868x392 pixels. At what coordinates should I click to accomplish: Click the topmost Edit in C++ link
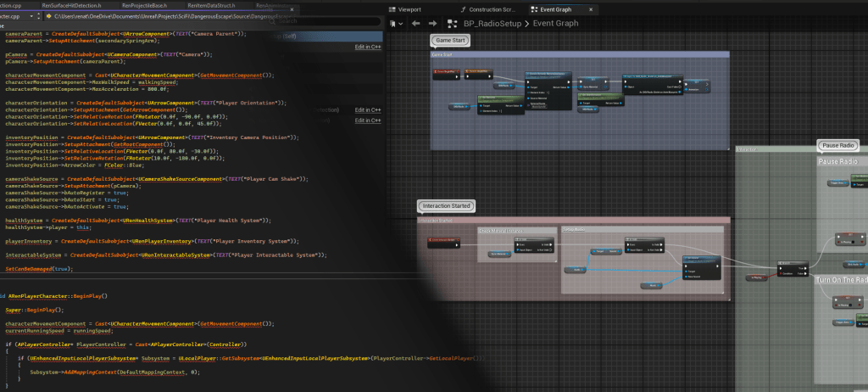367,46
